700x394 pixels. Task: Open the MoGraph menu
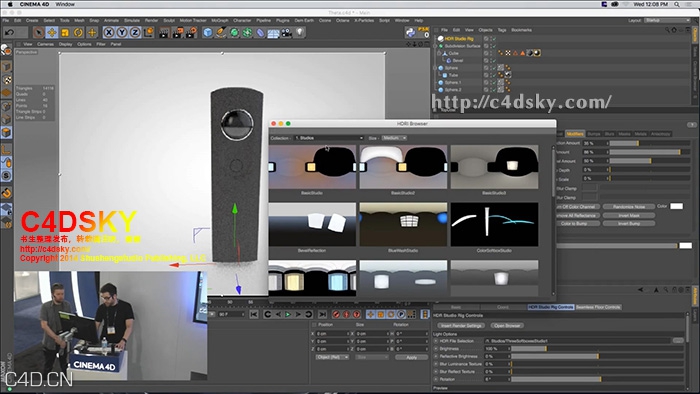point(220,21)
